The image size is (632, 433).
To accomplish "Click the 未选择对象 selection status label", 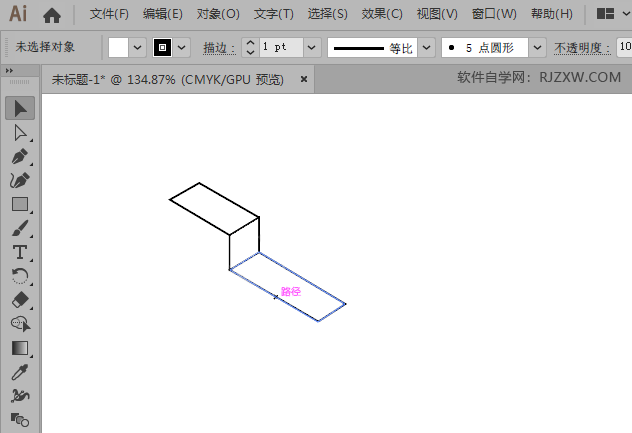I will (45, 47).
